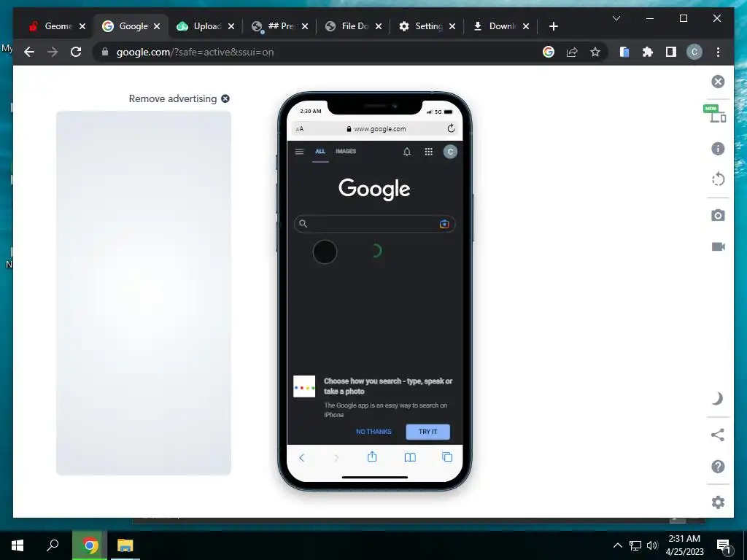The width and height of the screenshot is (747, 560).
Task: Open Safari bookmarks book icon
Action: (x=410, y=457)
